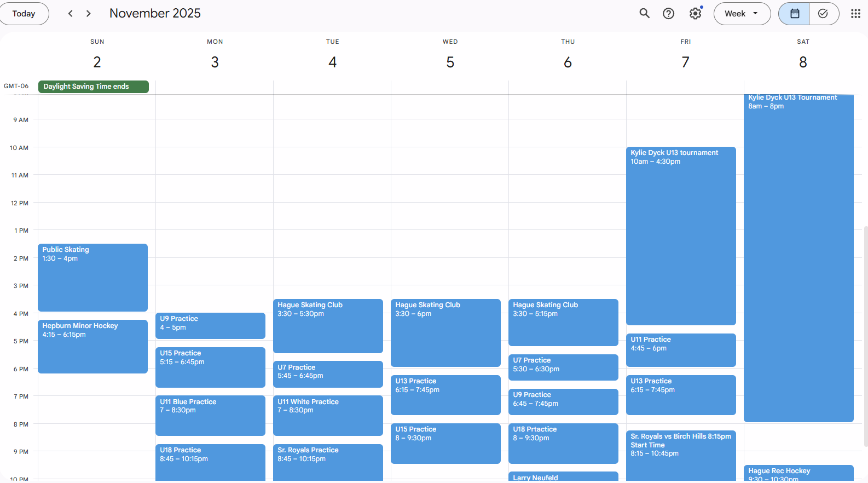This screenshot has width=868, height=483.
Task: Expand the Week view dropdown
Action: [742, 14]
